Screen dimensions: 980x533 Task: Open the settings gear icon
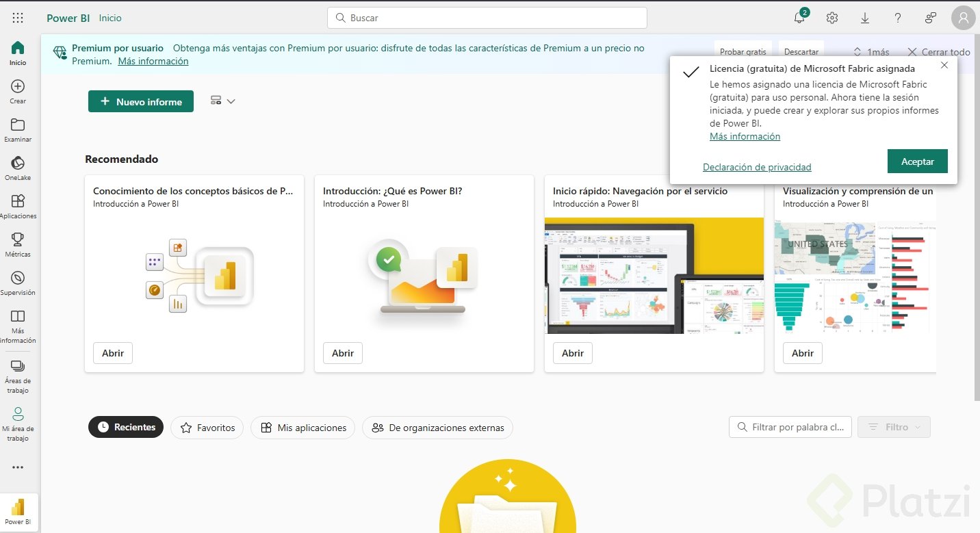(832, 18)
